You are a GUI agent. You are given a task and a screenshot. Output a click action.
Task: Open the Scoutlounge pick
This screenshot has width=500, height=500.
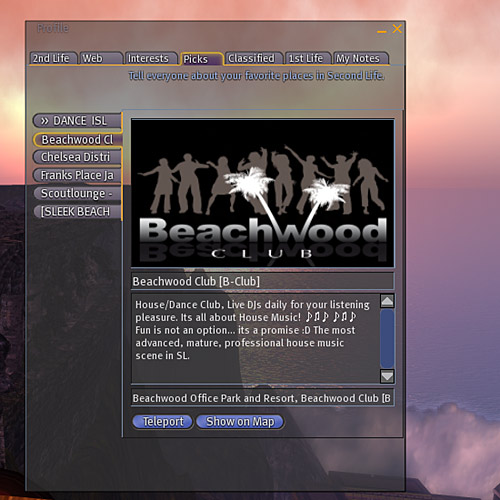77,193
